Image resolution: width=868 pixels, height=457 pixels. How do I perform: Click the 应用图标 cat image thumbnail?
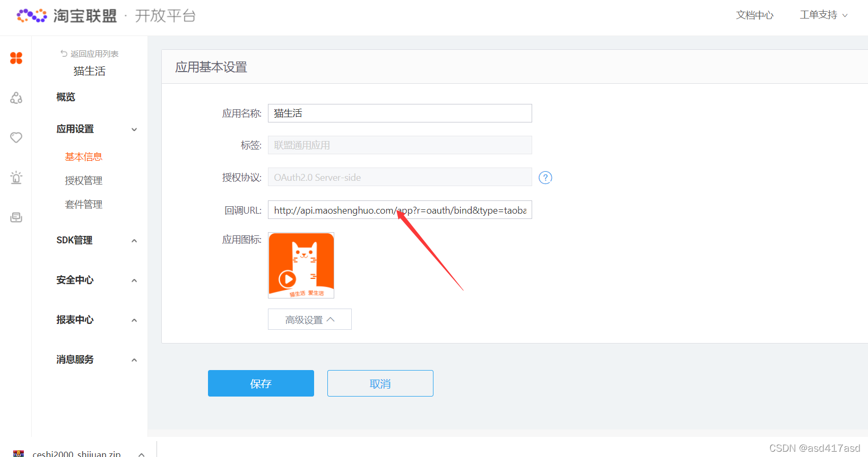[x=301, y=265]
